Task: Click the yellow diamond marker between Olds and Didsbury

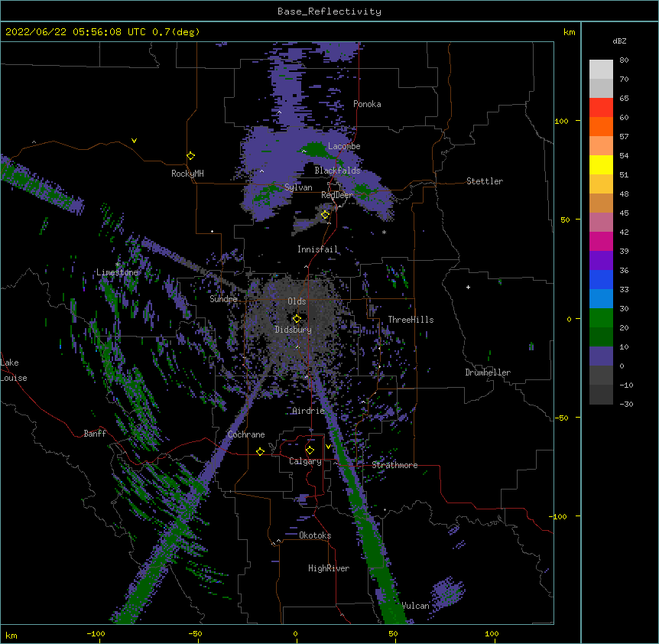Action: (297, 318)
